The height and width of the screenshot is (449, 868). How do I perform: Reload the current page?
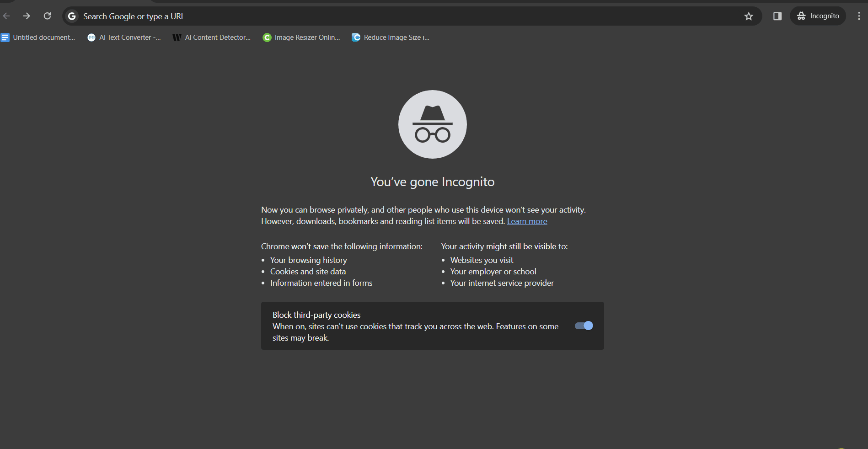(x=47, y=16)
